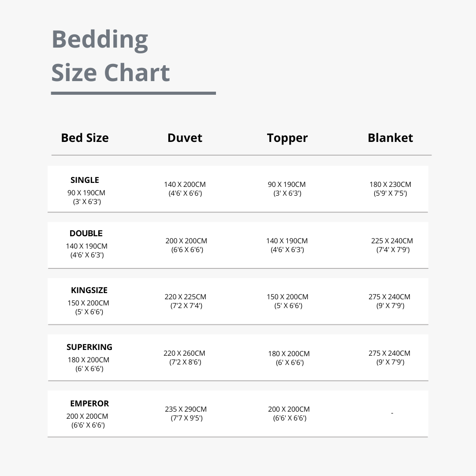This screenshot has height=476, width=476.
Task: Click the 180 X 200CM superking topper cell
Action: 289,358
